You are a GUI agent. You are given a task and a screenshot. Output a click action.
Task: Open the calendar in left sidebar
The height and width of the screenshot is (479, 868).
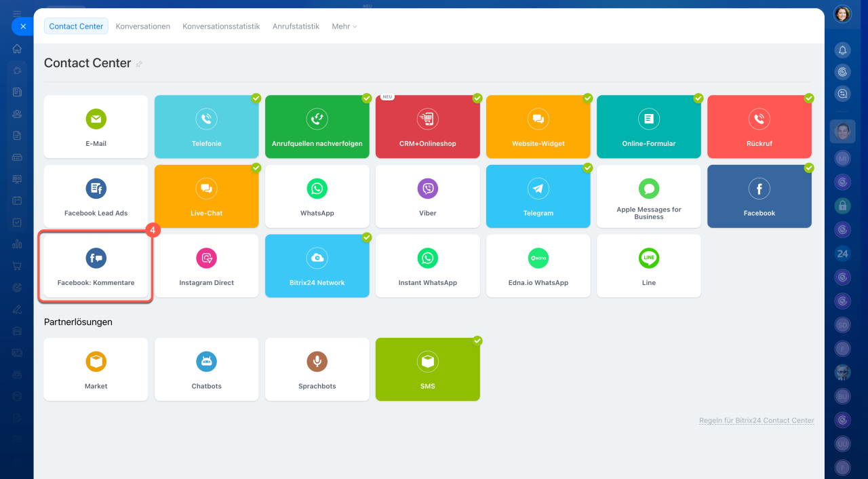(17, 201)
